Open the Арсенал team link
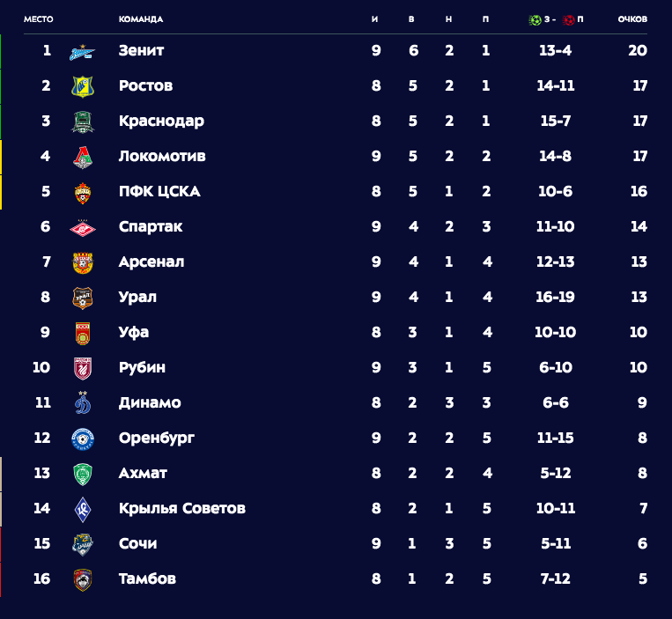 point(151,262)
